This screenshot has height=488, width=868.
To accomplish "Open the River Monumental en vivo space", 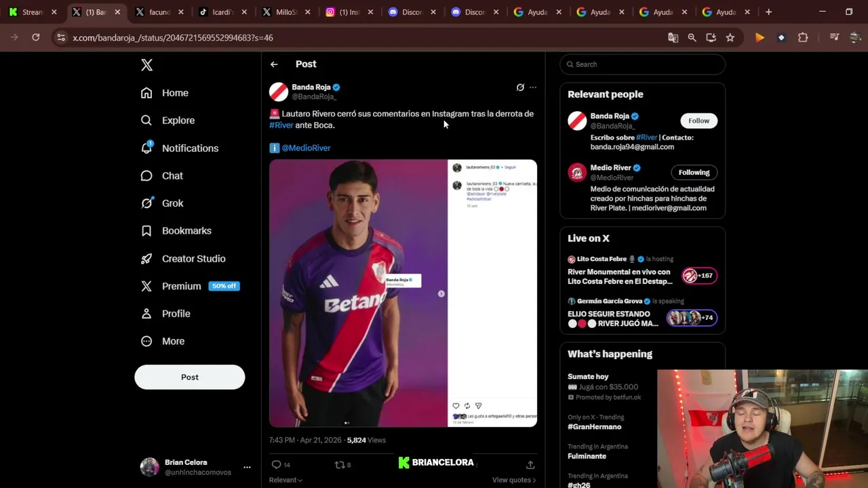I will pos(620,277).
